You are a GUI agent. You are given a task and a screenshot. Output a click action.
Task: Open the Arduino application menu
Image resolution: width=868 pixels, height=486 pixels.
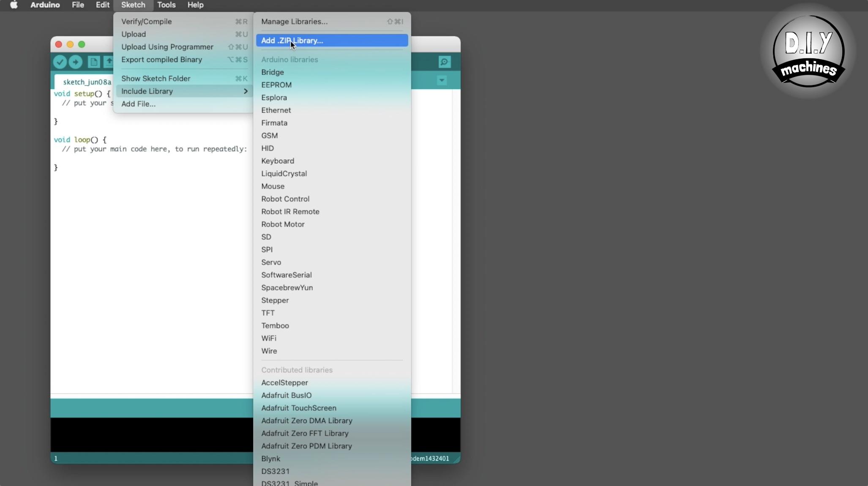[45, 5]
